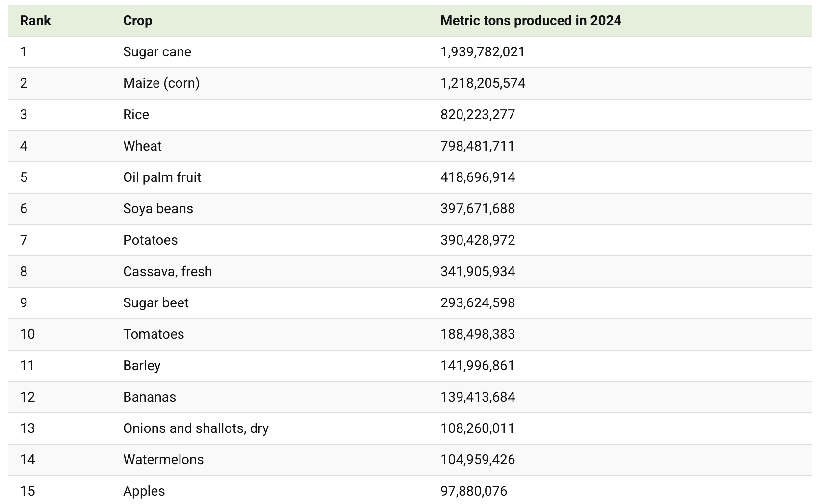Select Onions and shallots, dry cell
The width and height of the screenshot is (821, 504).
pyautogui.click(x=196, y=428)
